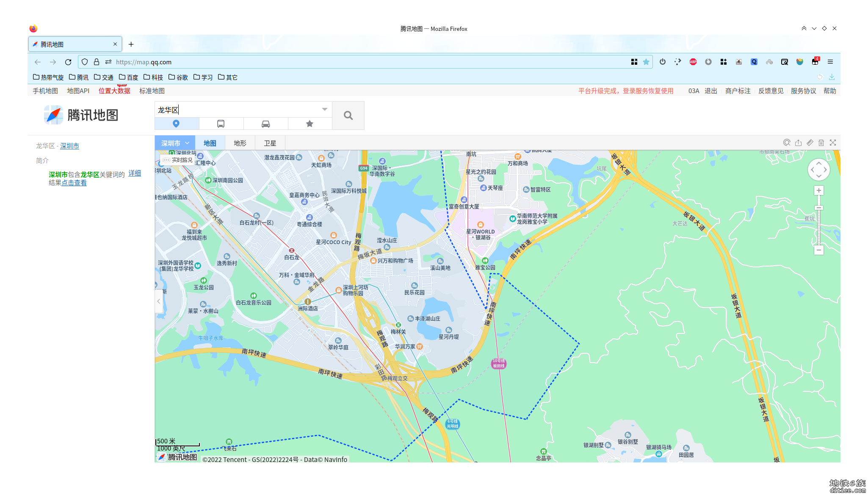
Task: Click the 6号线 metro line marker
Action: click(453, 423)
